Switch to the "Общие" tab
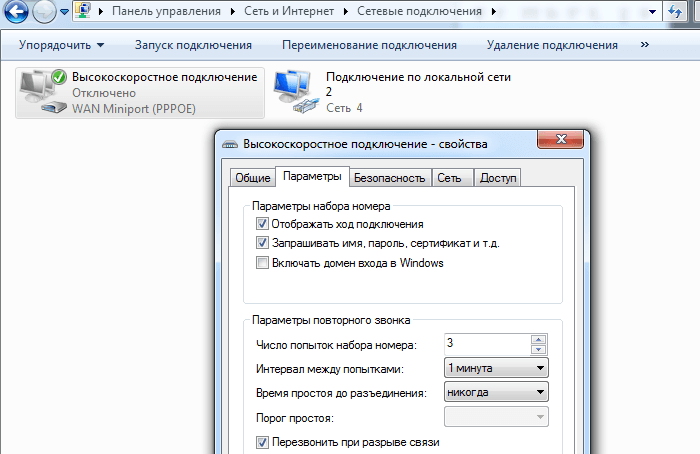The height and width of the screenshot is (454, 700). pos(253,178)
